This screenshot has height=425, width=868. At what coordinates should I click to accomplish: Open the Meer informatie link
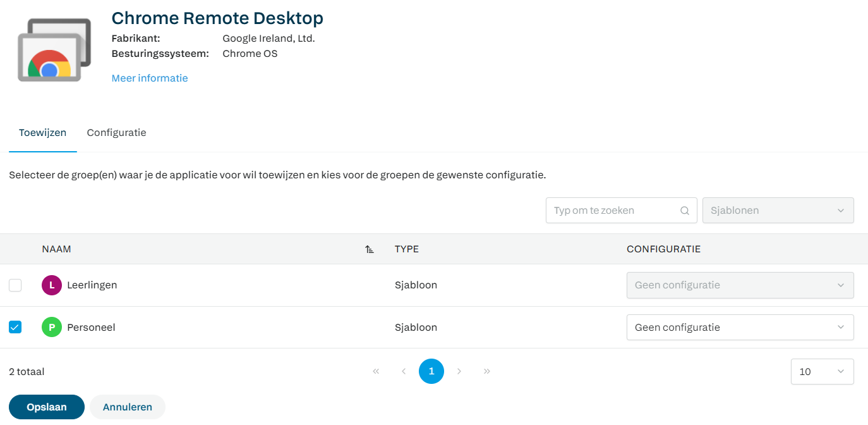(x=150, y=78)
